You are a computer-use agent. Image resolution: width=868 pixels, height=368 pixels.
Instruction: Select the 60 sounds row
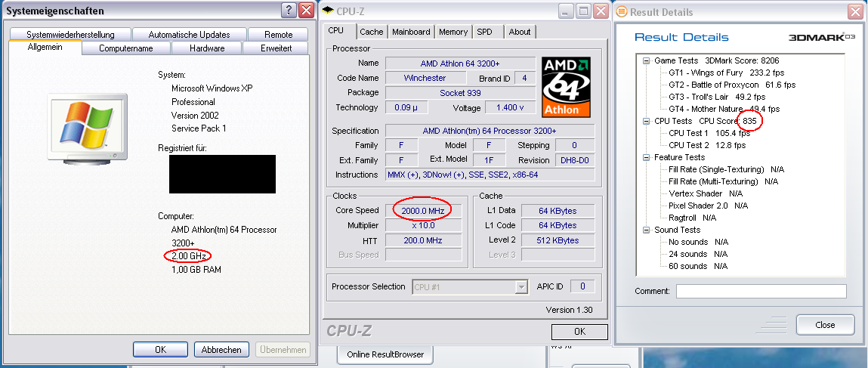click(x=697, y=266)
